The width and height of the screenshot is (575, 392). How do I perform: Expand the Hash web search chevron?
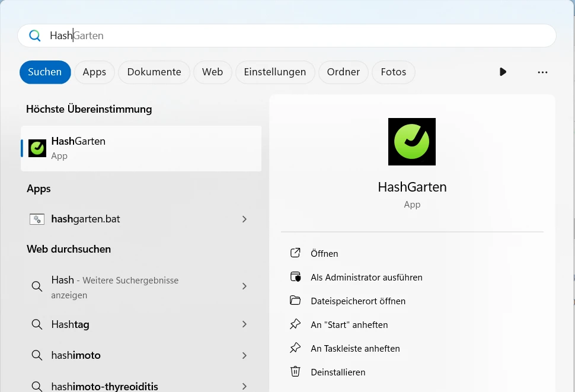click(x=244, y=286)
